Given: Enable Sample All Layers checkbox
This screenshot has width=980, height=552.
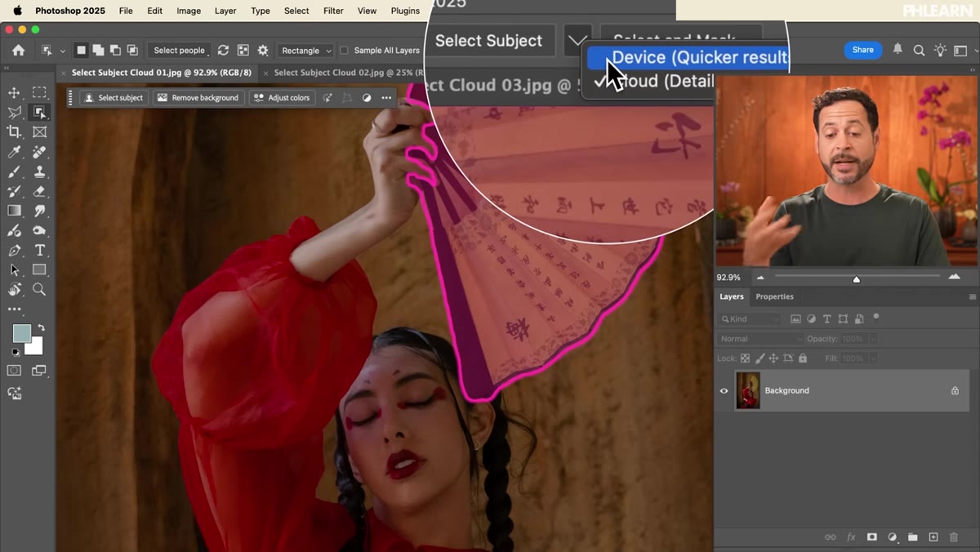Looking at the screenshot, I should (344, 50).
